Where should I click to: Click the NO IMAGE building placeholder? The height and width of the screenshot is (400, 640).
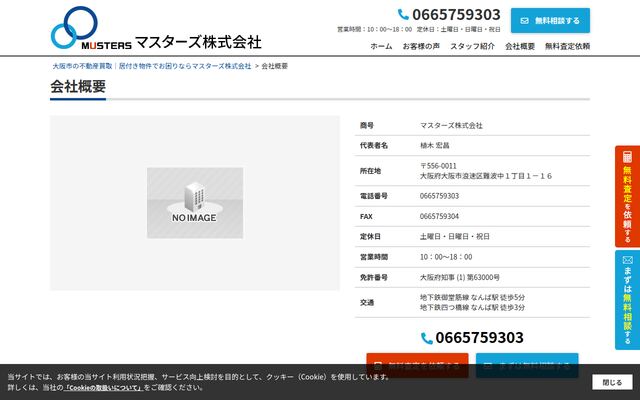tap(195, 203)
